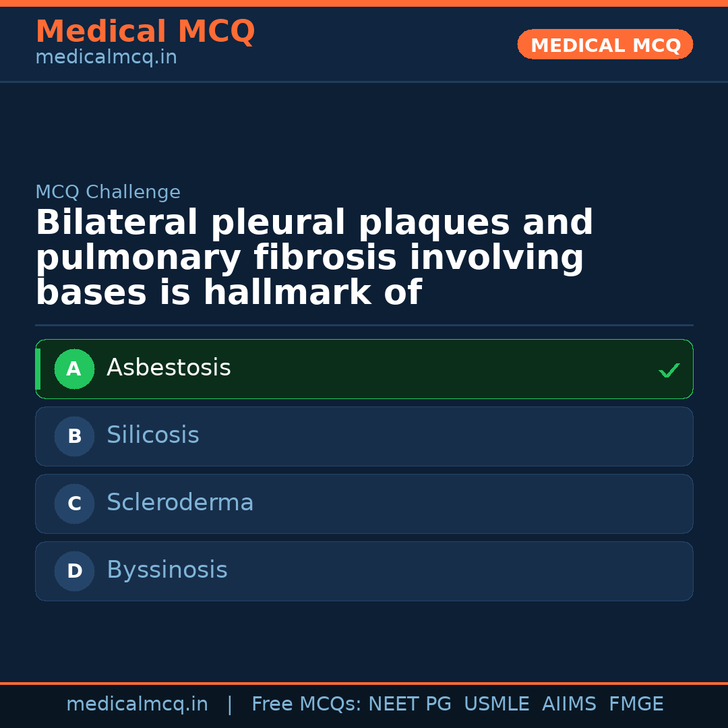Image resolution: width=728 pixels, height=728 pixels.
Task: Click the large orange Medical MCQ title
Action: (x=145, y=32)
